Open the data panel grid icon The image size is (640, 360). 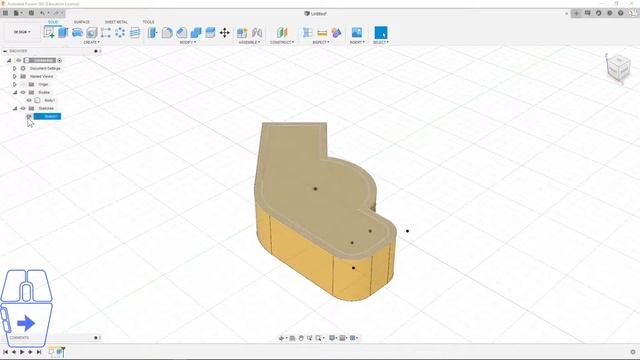(x=5, y=13)
